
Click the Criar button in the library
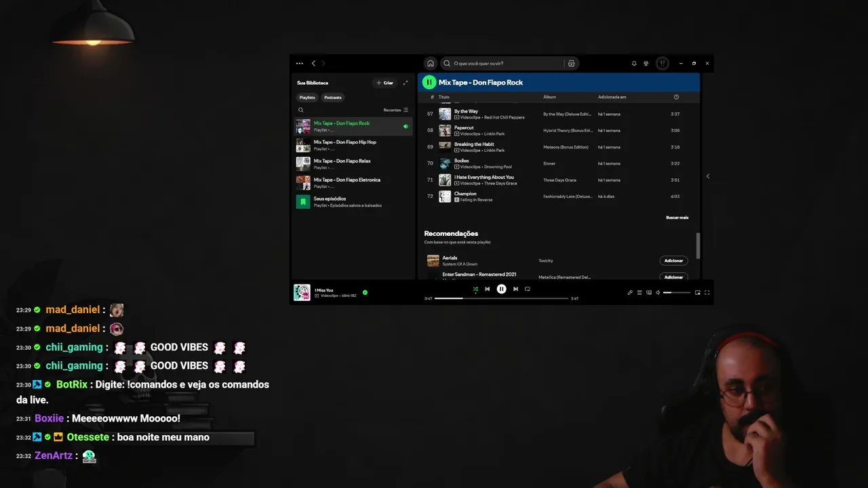[x=384, y=83]
